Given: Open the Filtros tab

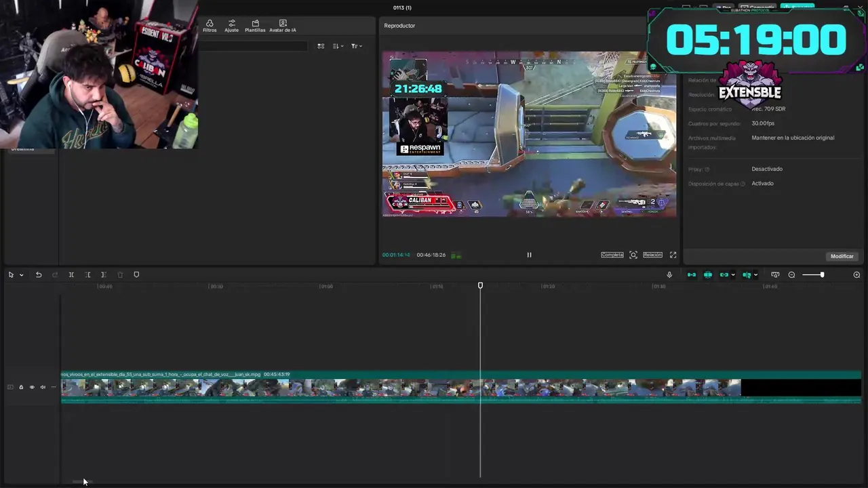Looking at the screenshot, I should click(x=210, y=26).
